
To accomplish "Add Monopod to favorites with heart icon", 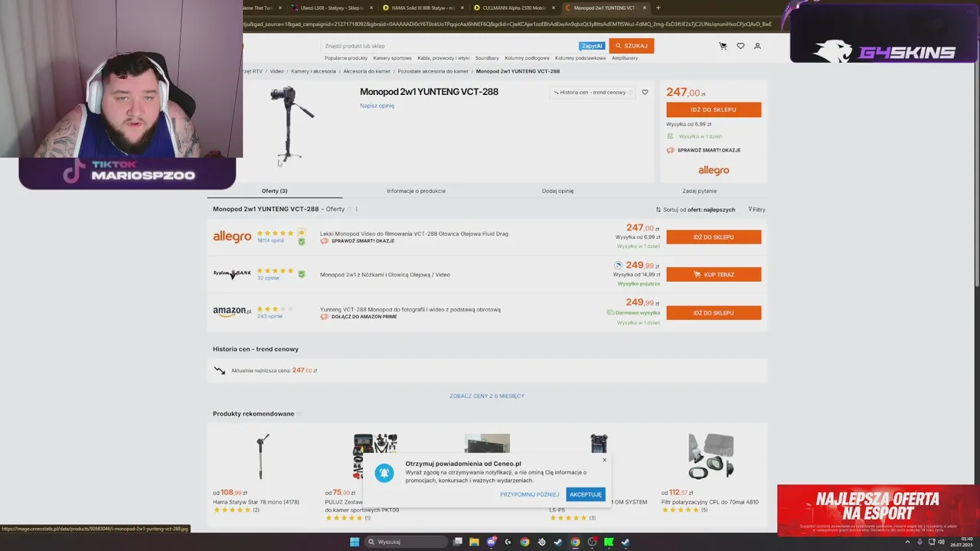I will tap(645, 93).
